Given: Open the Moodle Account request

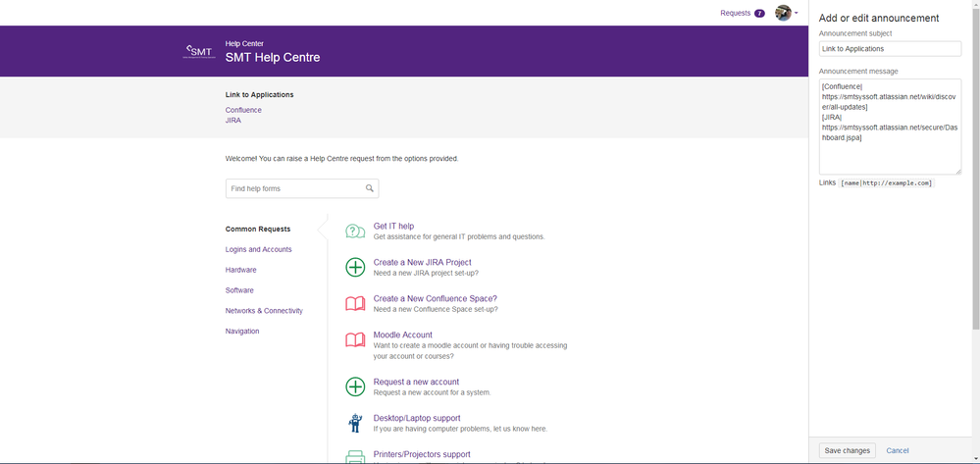Looking at the screenshot, I should [x=402, y=335].
